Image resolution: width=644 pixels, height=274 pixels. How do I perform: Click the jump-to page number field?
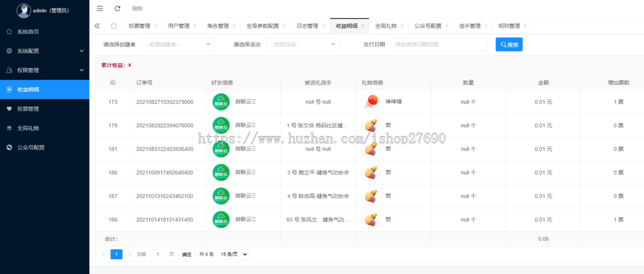[158, 254]
